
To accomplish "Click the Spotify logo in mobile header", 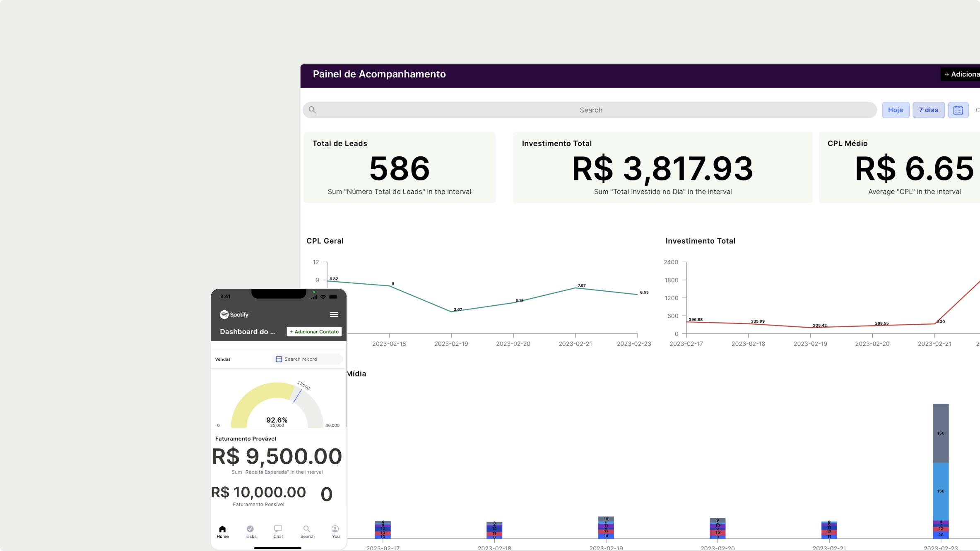I will click(234, 315).
